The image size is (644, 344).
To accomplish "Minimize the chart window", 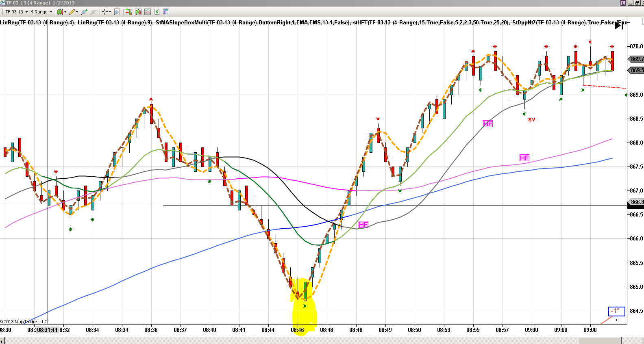I will 631,3.
